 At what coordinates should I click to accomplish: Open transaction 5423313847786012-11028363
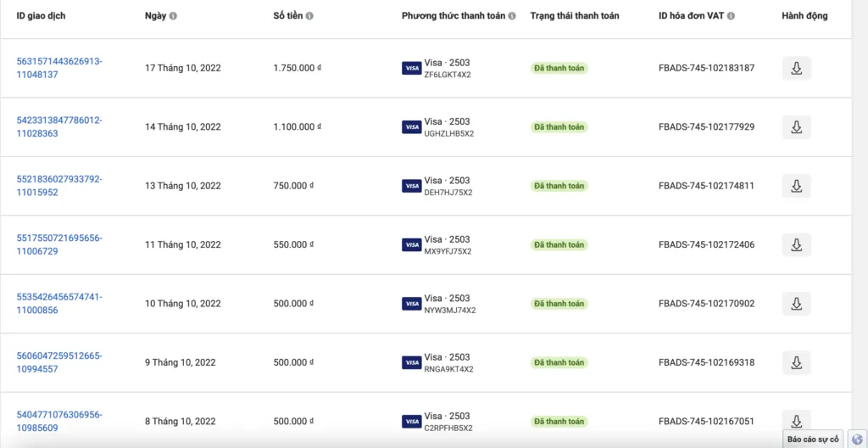(x=59, y=126)
